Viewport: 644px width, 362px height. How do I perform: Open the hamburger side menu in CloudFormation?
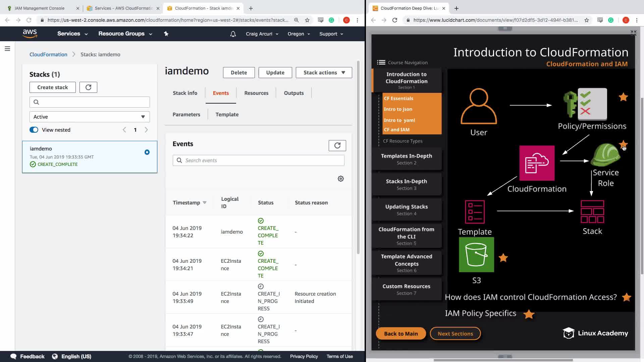tap(7, 49)
